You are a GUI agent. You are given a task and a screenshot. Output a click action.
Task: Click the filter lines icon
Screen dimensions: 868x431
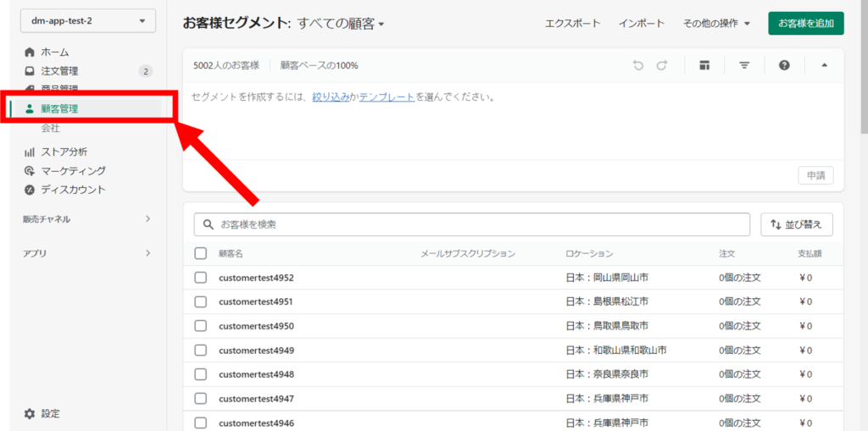coord(744,65)
